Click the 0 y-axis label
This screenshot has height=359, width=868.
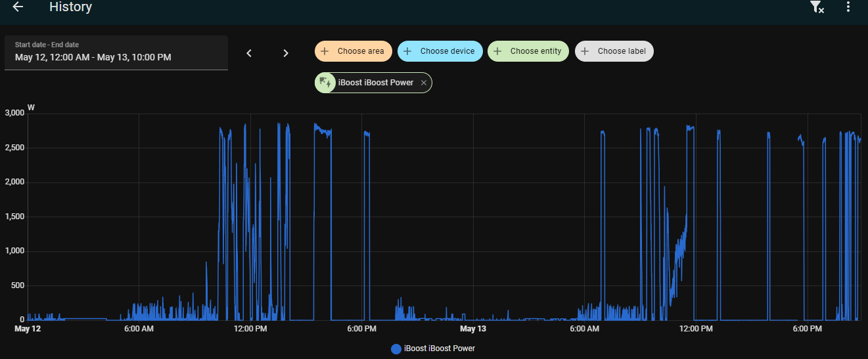pos(22,320)
